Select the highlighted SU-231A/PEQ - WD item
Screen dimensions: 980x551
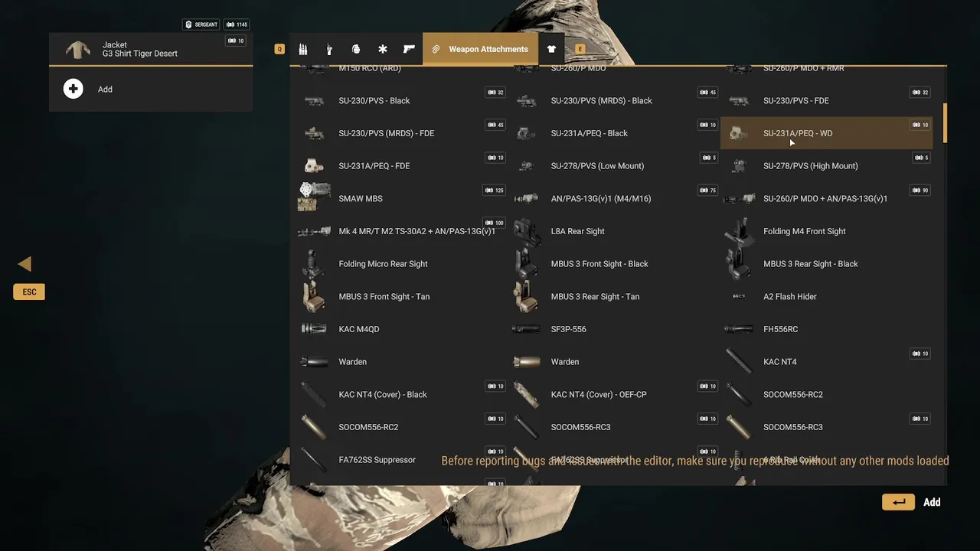(827, 133)
